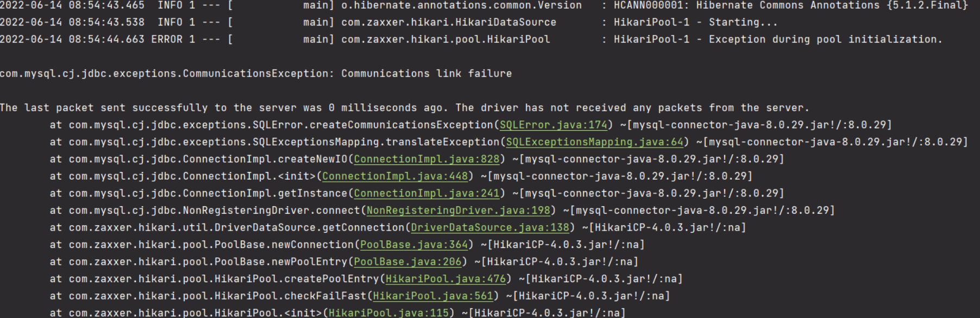This screenshot has height=318, width=980.
Task: Open the NonRegisteringDriver.java:198 link
Action: (458, 210)
